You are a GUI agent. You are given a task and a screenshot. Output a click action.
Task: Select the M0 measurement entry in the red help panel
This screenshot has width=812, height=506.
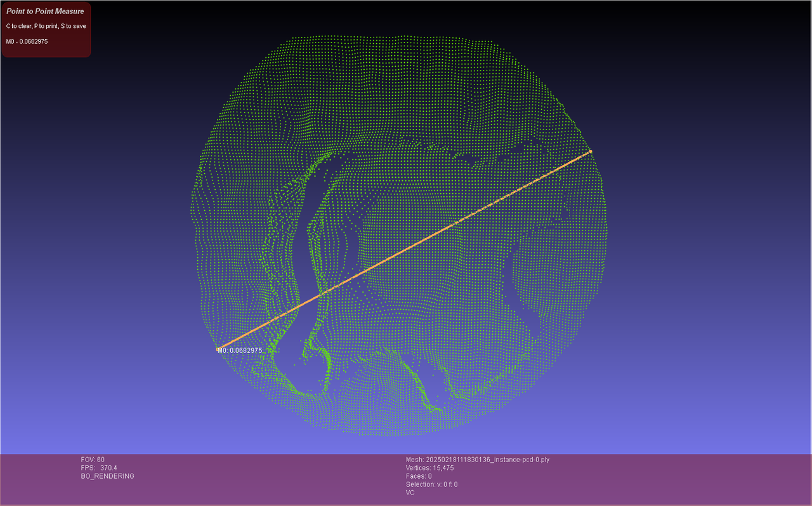pos(27,41)
